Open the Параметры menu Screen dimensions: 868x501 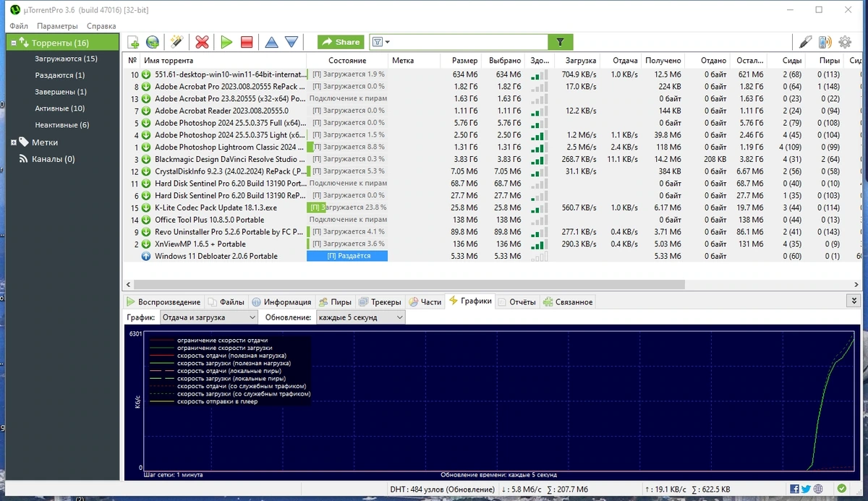[x=57, y=26]
